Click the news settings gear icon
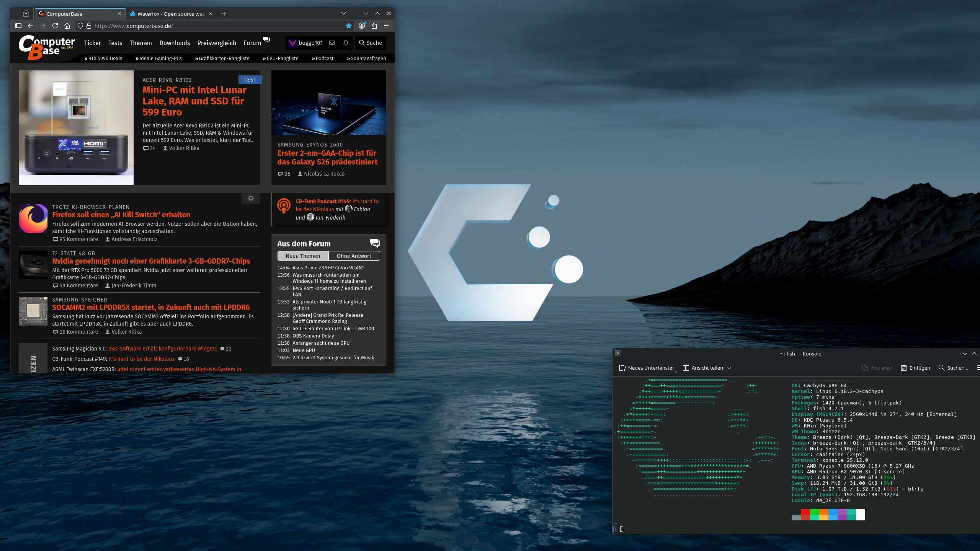The width and height of the screenshot is (980, 551). point(251,198)
